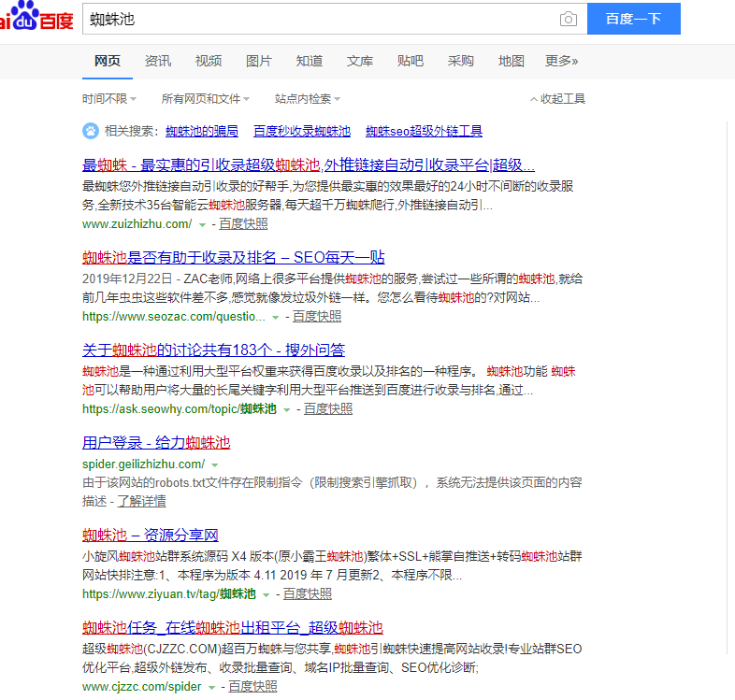Click the Baidu logo
The height and width of the screenshot is (700, 735).
tap(36, 16)
